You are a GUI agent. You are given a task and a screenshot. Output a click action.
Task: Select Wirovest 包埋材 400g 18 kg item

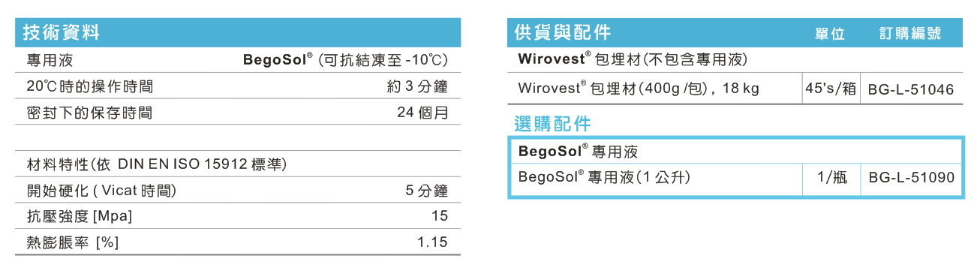coord(639,89)
